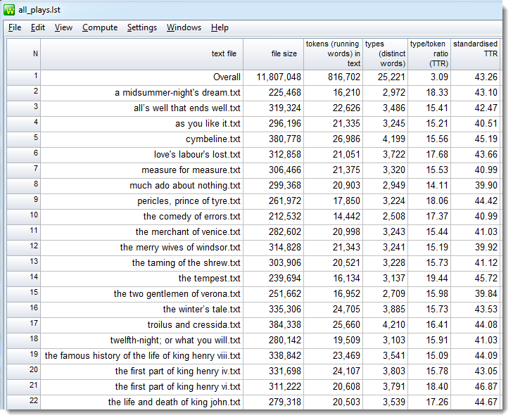Open the Windows menu

pos(184,27)
